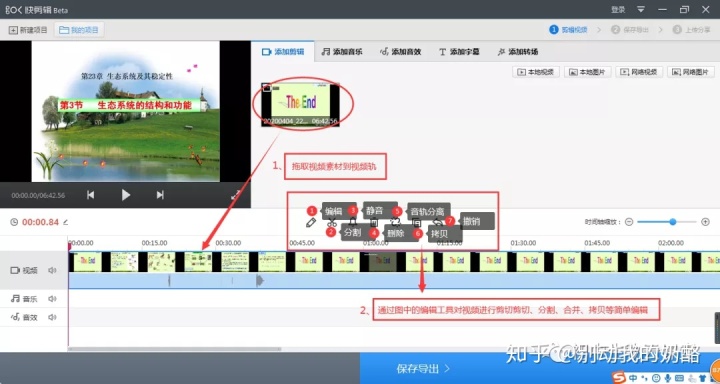Click the microphone icon in the input toolbar

click(668, 378)
